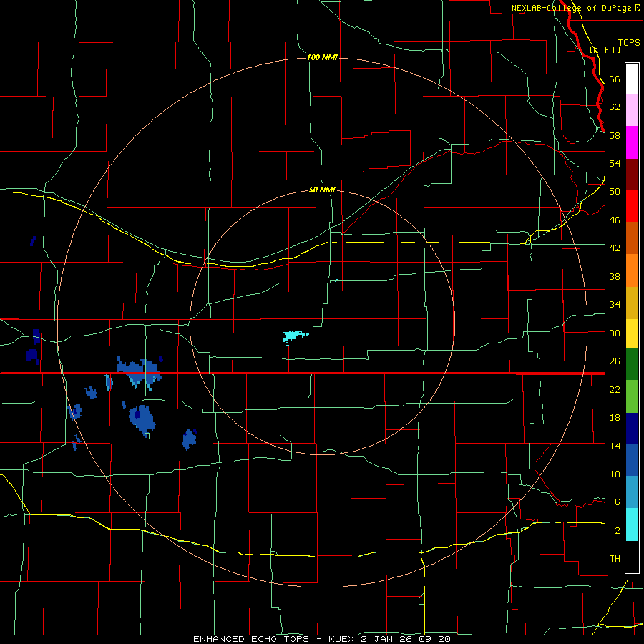Click legend value 14

click(615, 446)
